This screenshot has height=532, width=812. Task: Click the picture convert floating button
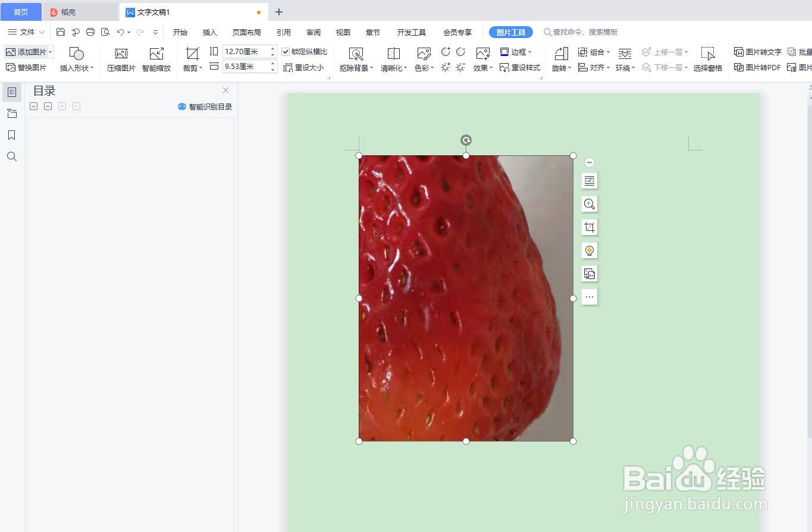(590, 274)
